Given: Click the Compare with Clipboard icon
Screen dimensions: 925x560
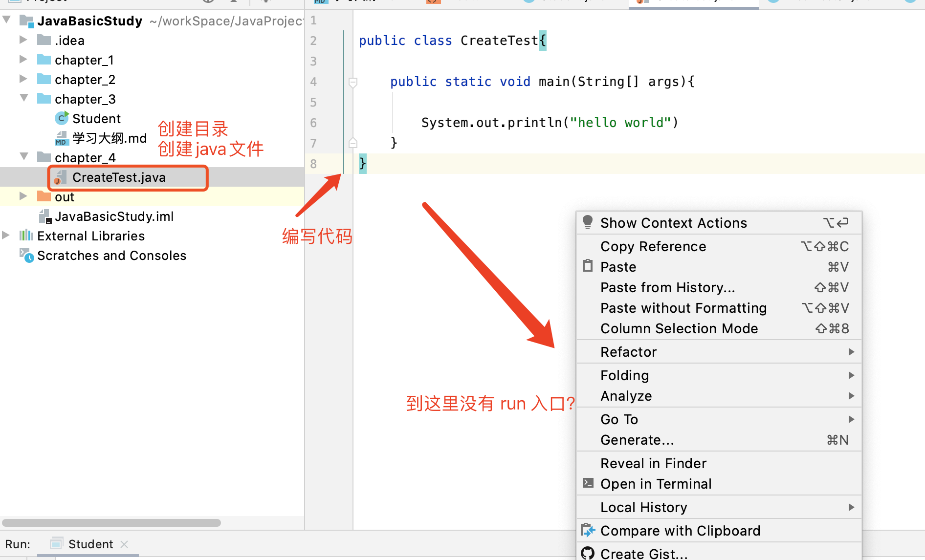Looking at the screenshot, I should click(x=588, y=530).
